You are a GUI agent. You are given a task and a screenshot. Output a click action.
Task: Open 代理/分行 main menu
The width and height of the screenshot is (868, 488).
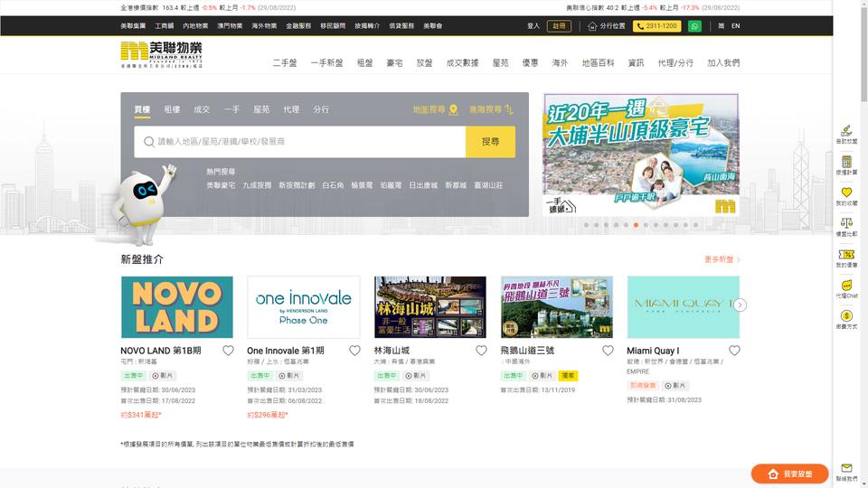pos(675,63)
